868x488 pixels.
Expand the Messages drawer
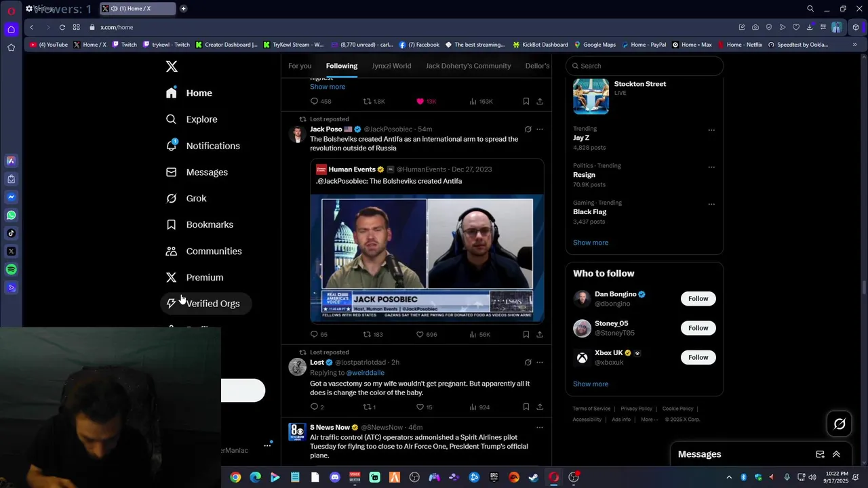coord(836,454)
